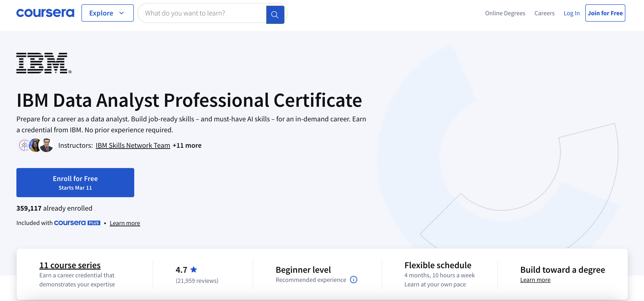
Task: Open the Explore dropdown menu
Action: [107, 13]
